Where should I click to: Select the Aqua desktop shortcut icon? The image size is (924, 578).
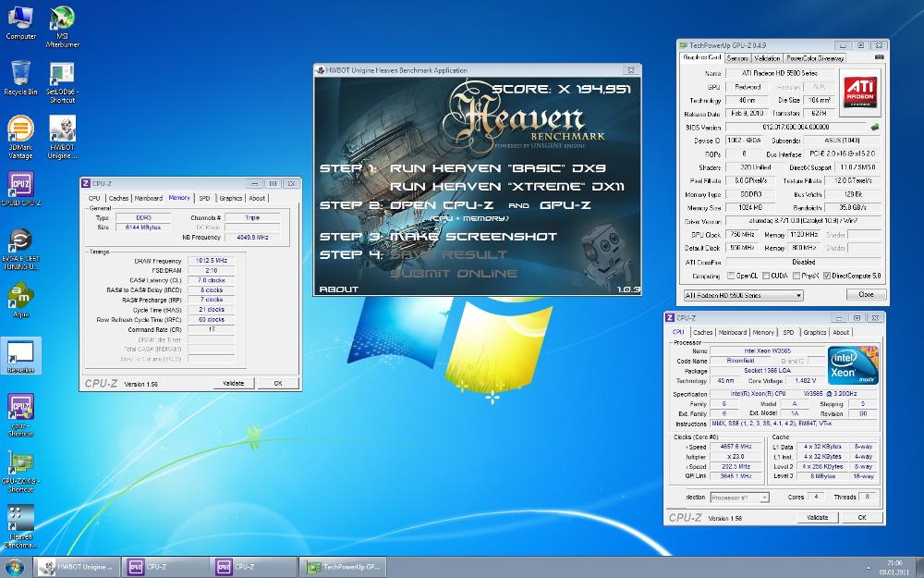pyautogui.click(x=20, y=300)
